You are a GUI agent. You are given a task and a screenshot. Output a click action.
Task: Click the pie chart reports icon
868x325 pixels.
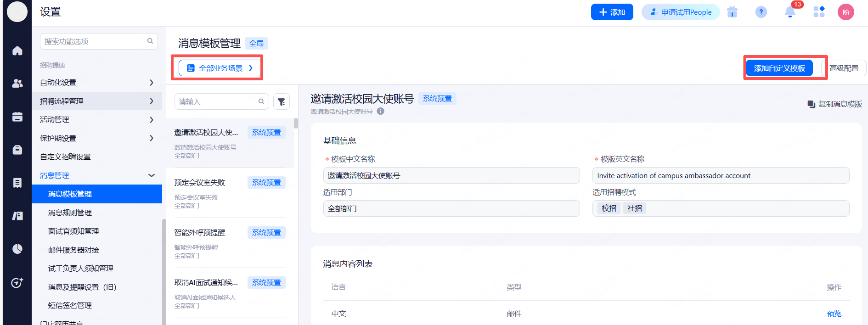coord(17,249)
